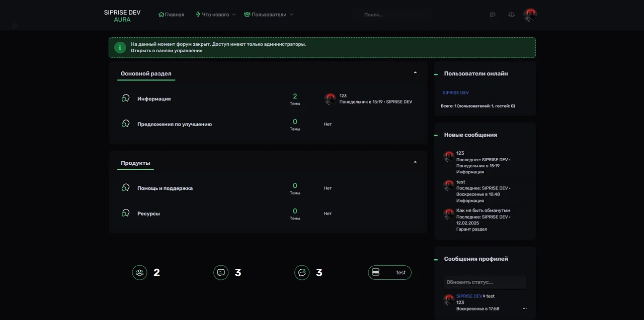The width and height of the screenshot is (644, 320).
Task: Click the forum icon beside Ресурсы
Action: tap(126, 213)
